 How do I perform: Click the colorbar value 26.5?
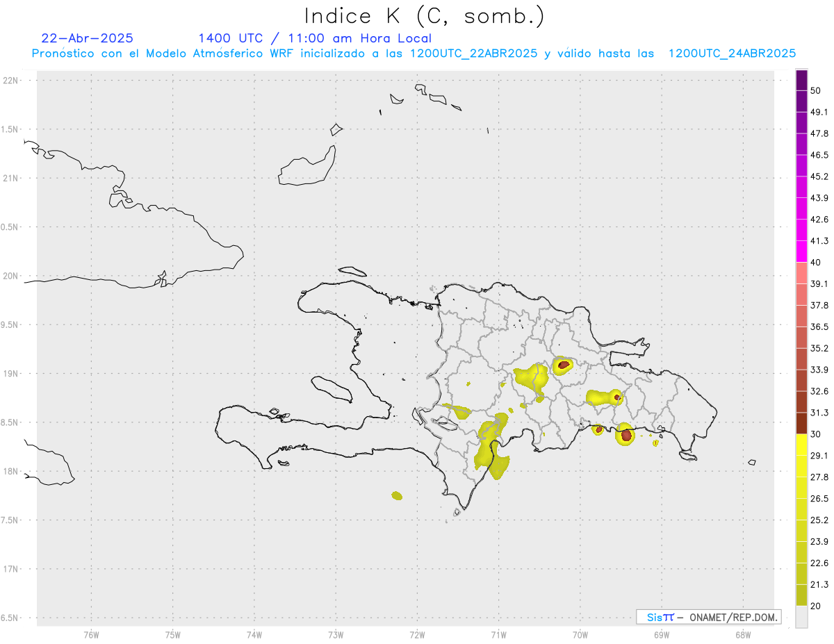(819, 499)
